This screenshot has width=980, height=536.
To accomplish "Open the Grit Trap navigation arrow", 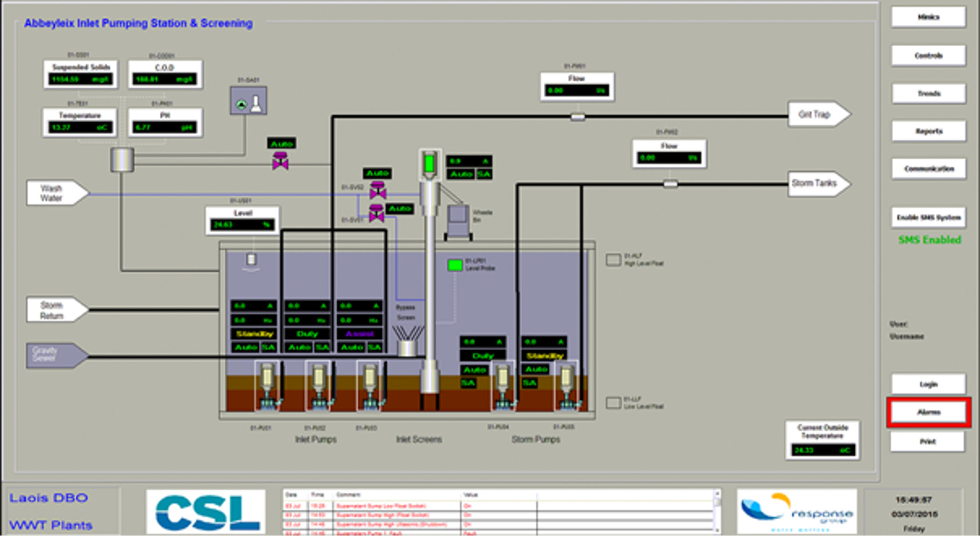I will (818, 114).
